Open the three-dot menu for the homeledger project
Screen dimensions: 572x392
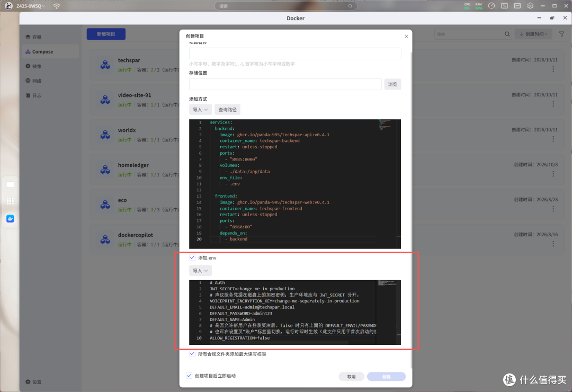553,174
